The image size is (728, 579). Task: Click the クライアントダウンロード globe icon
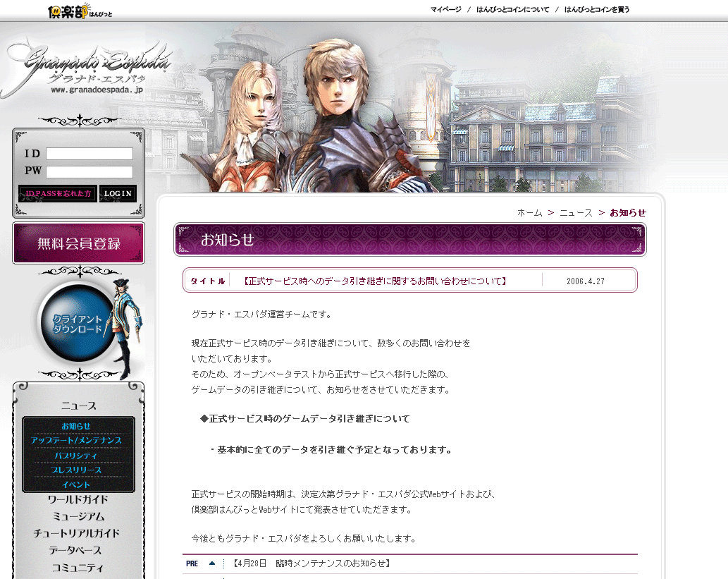tap(78, 325)
